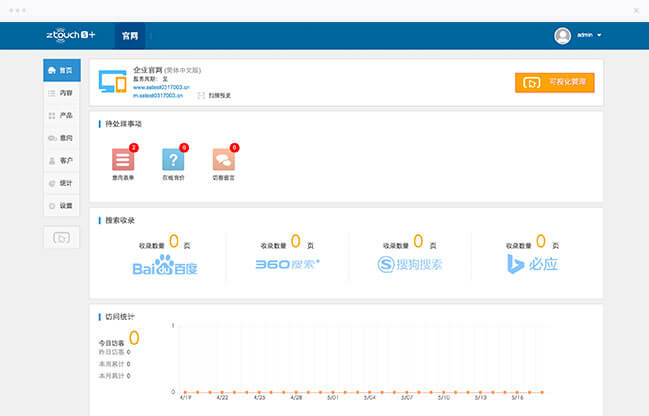The height and width of the screenshot is (416, 649).
Task: Click the collapse icon below the sidebar
Action: click(x=62, y=238)
